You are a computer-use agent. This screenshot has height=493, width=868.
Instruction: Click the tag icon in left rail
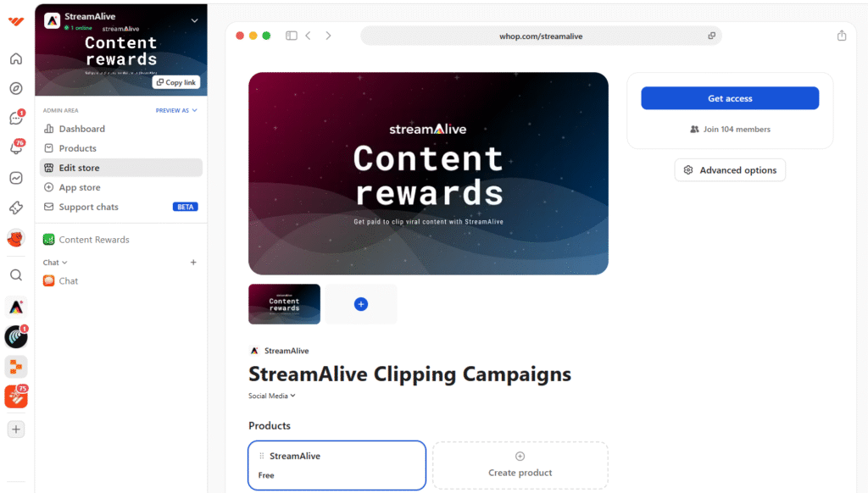click(x=16, y=208)
